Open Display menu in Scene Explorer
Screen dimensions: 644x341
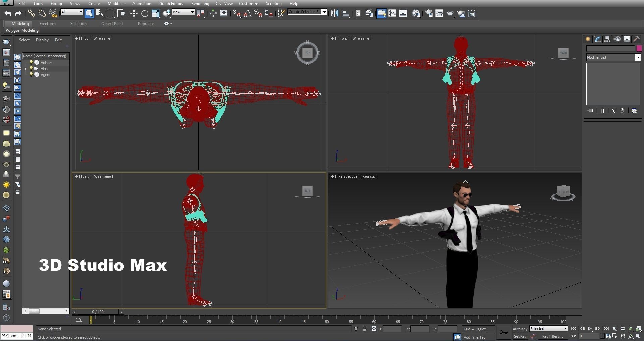click(42, 40)
